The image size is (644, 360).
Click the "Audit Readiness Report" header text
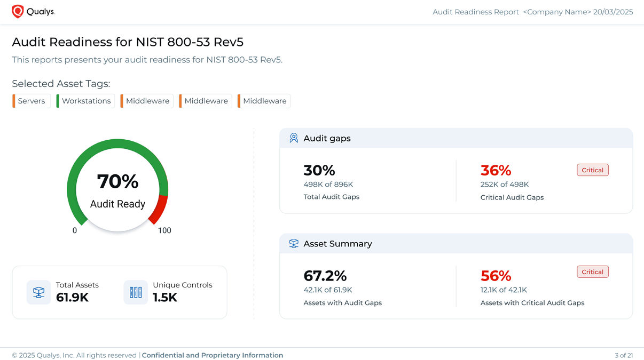476,12
